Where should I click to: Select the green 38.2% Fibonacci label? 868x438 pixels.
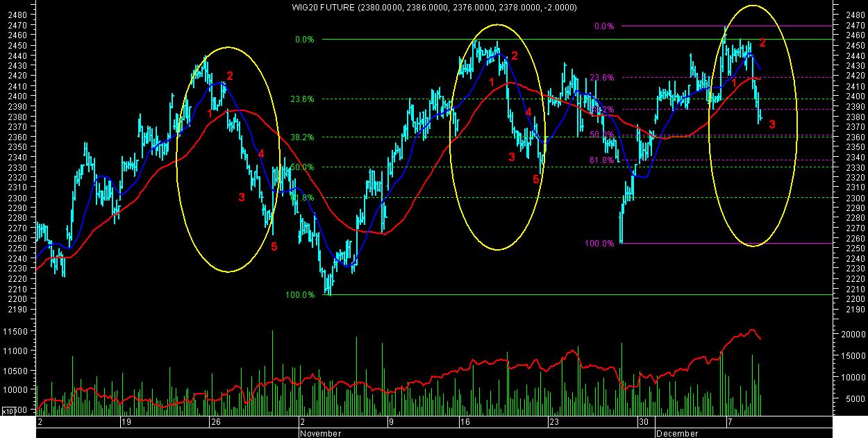point(302,137)
